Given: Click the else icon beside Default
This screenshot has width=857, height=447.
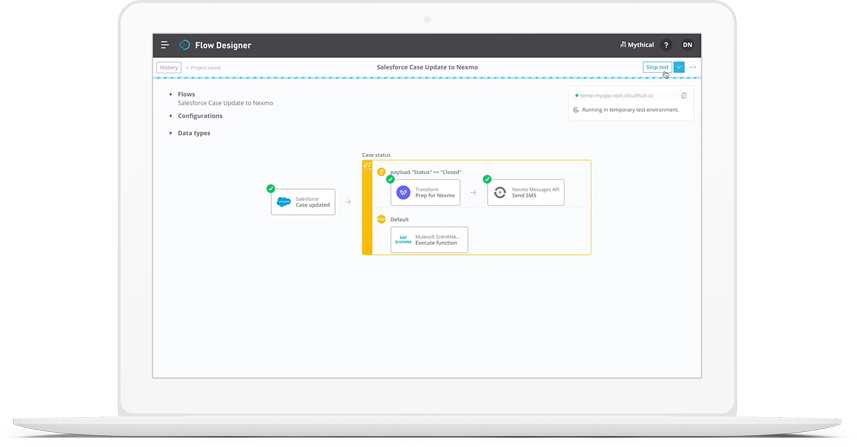Looking at the screenshot, I should [381, 220].
